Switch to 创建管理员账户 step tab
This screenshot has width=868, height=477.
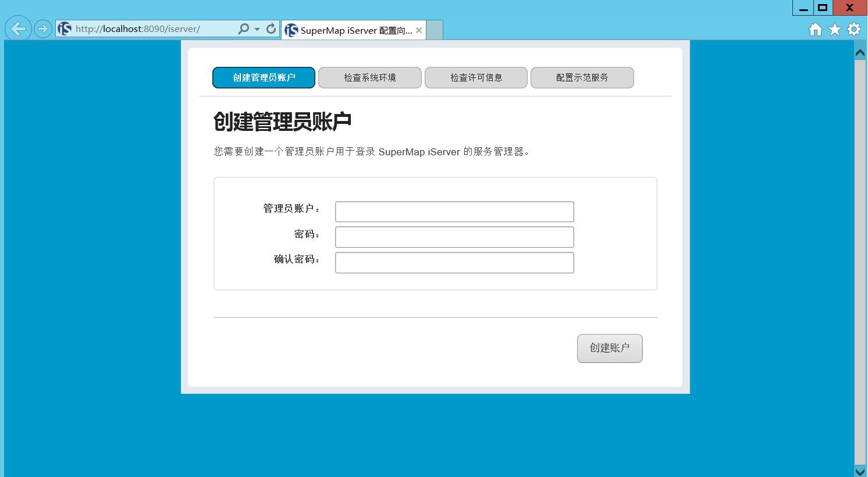(x=264, y=77)
